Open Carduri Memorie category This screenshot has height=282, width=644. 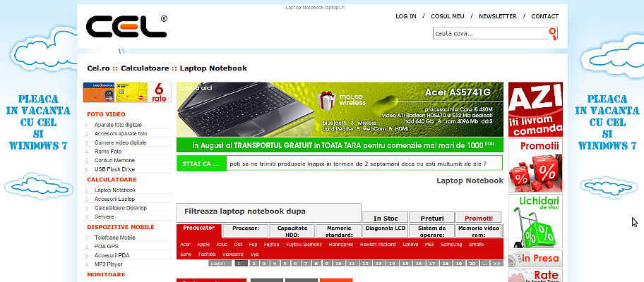[114, 160]
